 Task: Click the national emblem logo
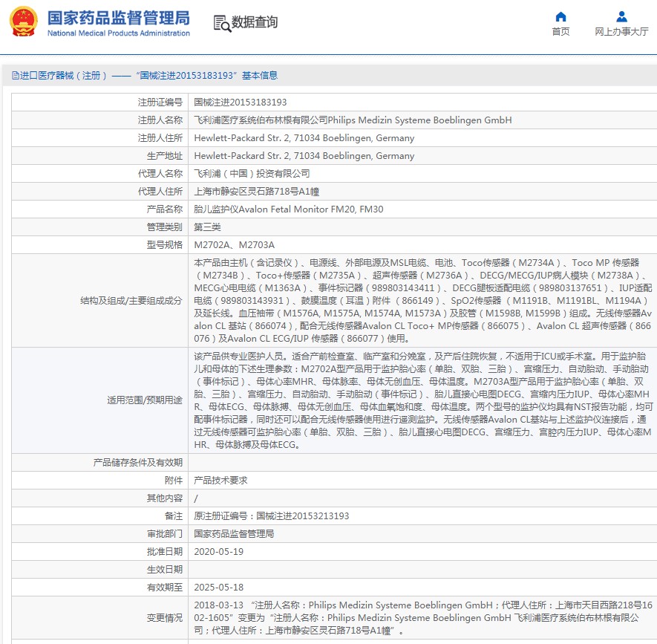click(24, 22)
